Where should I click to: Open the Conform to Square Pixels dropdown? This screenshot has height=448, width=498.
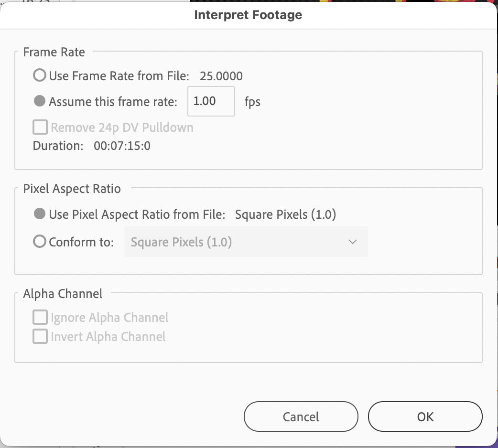point(246,242)
